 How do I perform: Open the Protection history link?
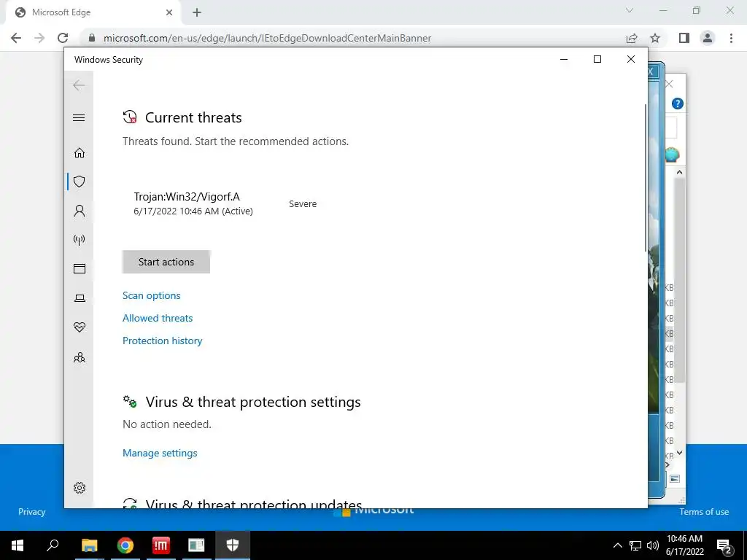coord(163,341)
